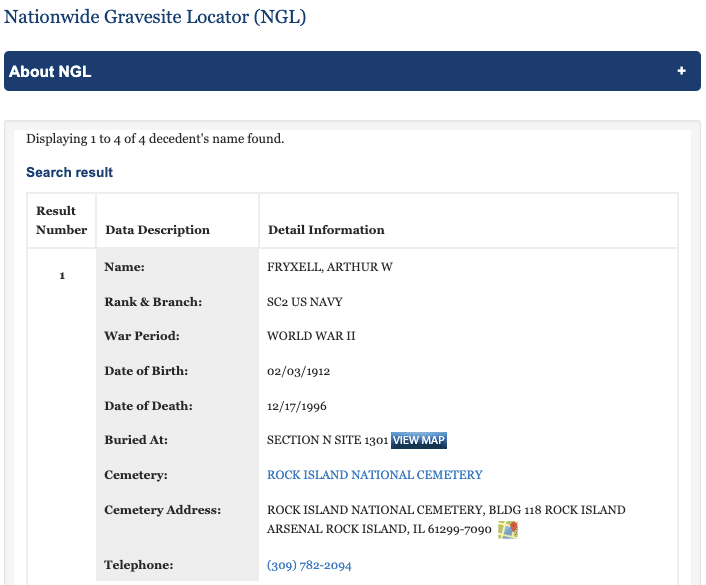Image resolution: width=706 pixels, height=585 pixels.
Task: Click the Telephone: label
Action: tap(139, 565)
